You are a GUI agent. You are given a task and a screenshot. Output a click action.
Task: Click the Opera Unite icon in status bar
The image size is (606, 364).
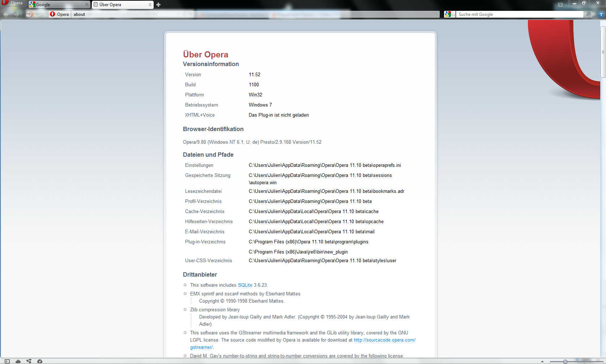point(29,361)
